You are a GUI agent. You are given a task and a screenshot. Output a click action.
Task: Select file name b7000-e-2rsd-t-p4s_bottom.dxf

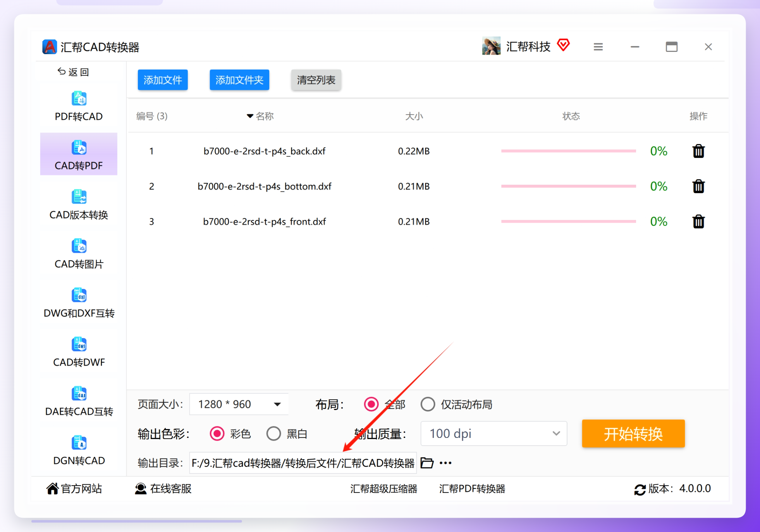point(265,186)
